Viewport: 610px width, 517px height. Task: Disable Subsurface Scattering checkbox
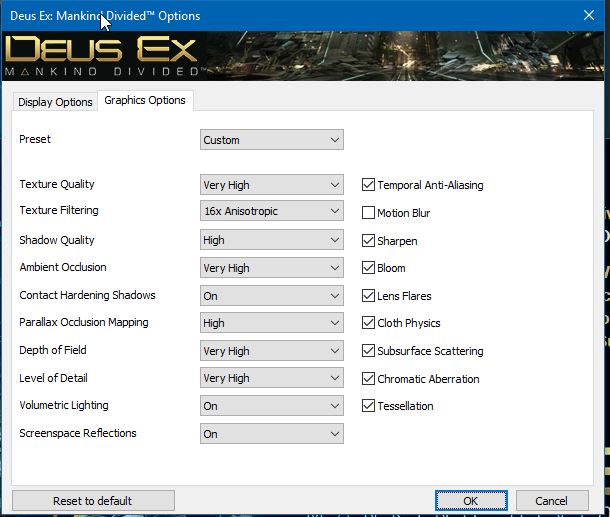tap(368, 351)
